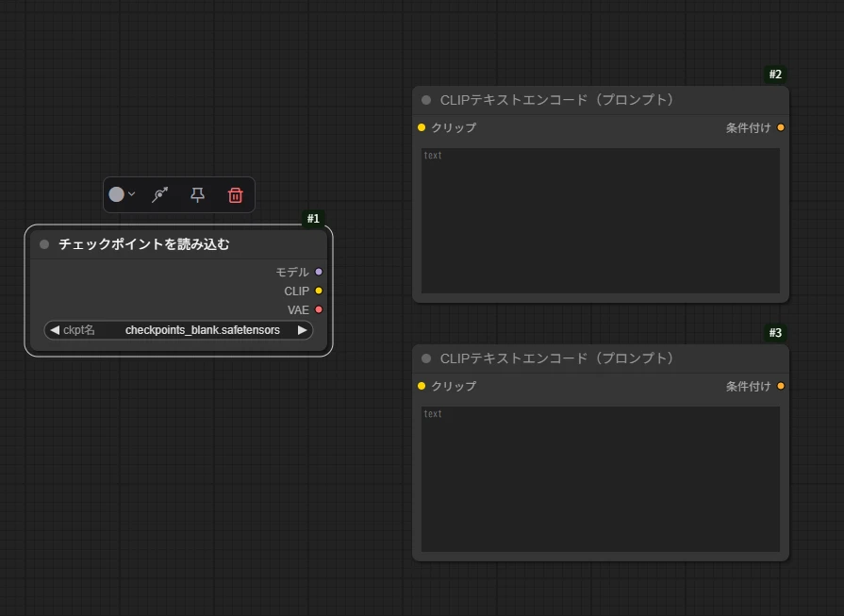Open the checkpoints_blank.safetensors checkpoint list
Image resolution: width=844 pixels, height=616 pixels.
tap(202, 330)
